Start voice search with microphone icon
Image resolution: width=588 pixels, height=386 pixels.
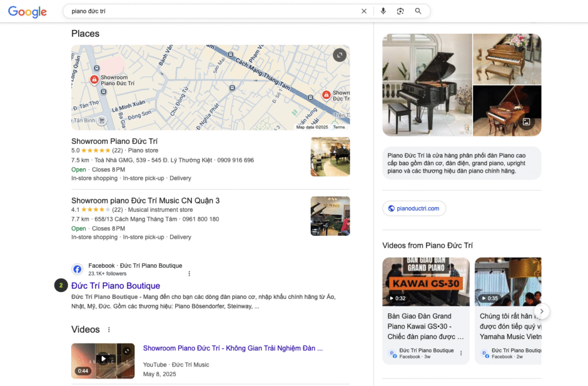[383, 11]
